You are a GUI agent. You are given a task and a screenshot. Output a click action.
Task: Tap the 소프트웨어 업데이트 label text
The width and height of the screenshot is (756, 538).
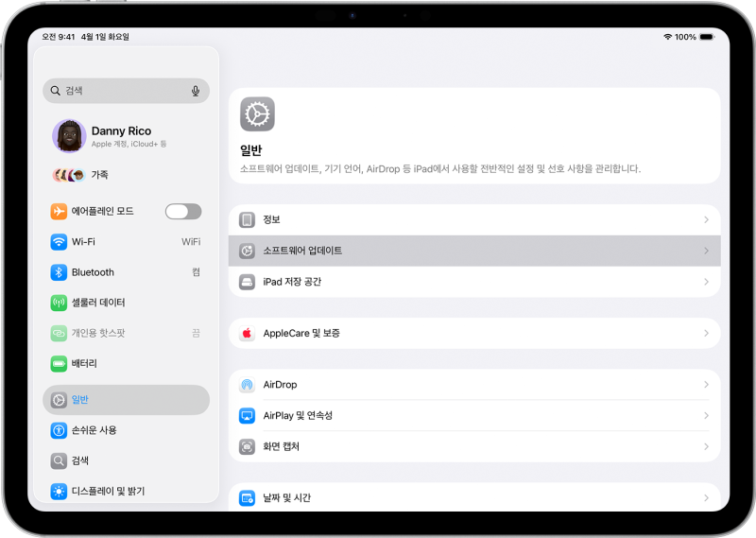pos(302,251)
